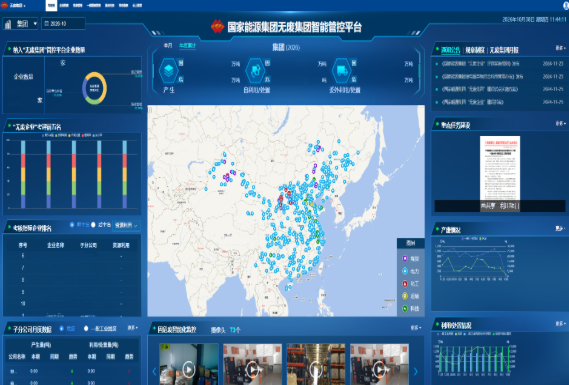Click the first stacked bar in top-five chart
569x385 pixels.
[x=23, y=174]
